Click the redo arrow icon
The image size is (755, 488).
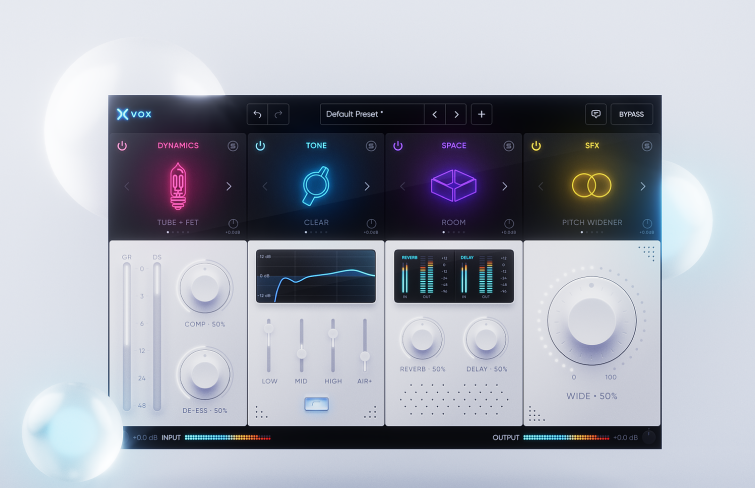coord(279,114)
